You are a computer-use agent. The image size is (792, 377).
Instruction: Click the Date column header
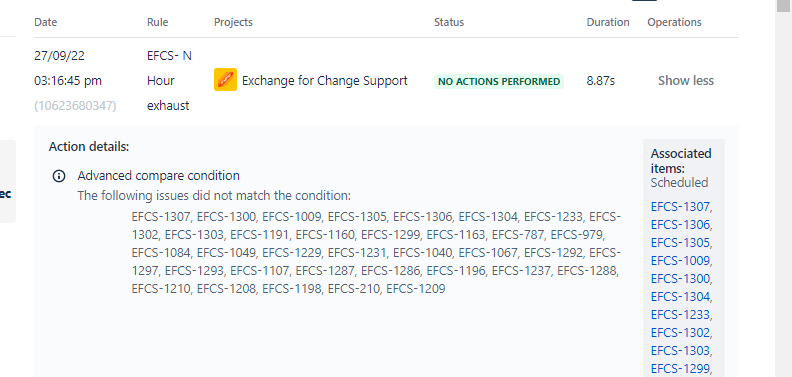pos(45,22)
